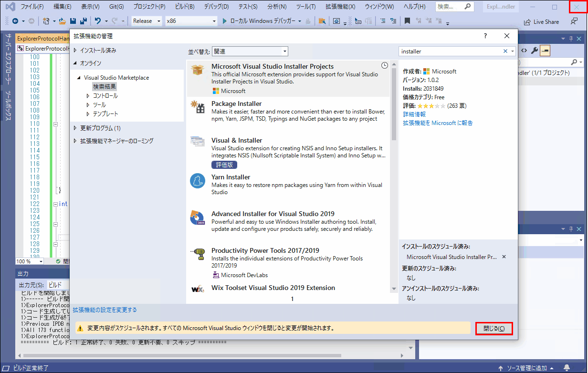Open the 拡張機能(X) menu
The width and height of the screenshot is (588, 373).
340,7
